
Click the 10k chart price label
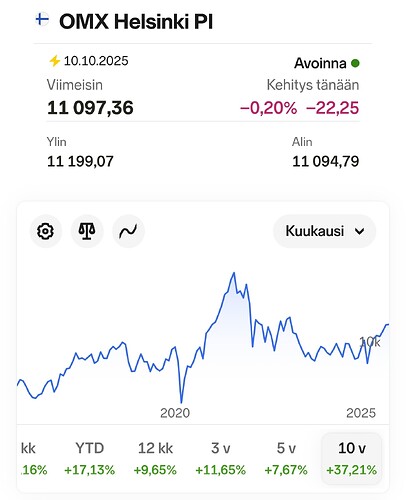pos(370,342)
